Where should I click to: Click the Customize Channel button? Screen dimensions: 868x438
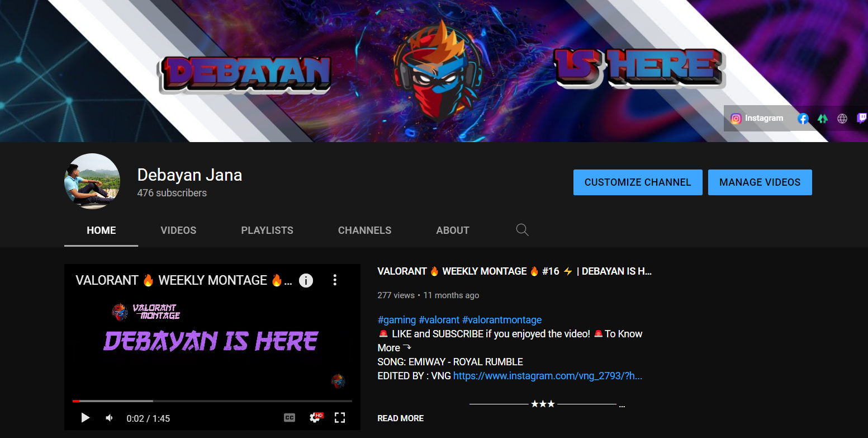[638, 182]
